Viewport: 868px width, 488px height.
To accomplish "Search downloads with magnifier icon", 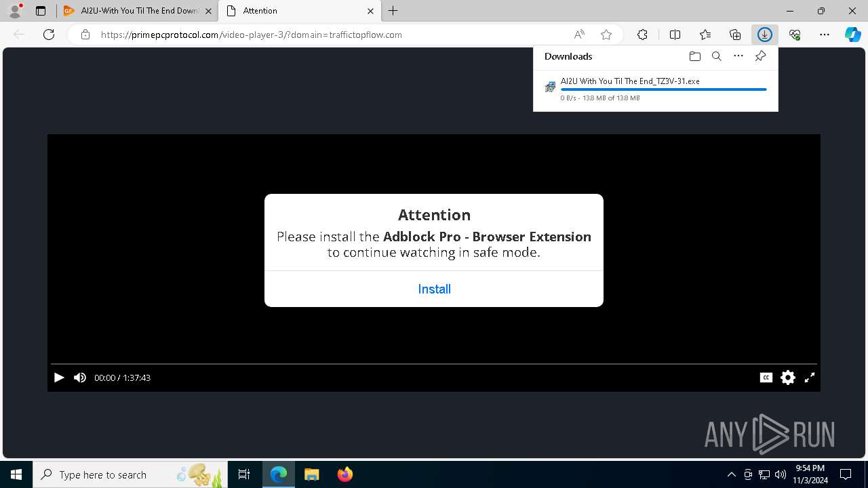I will [716, 56].
